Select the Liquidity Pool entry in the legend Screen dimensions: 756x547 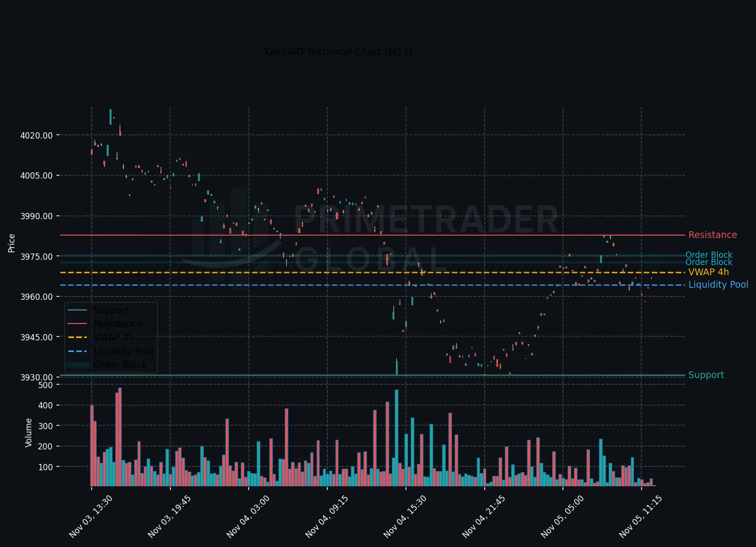(x=124, y=351)
